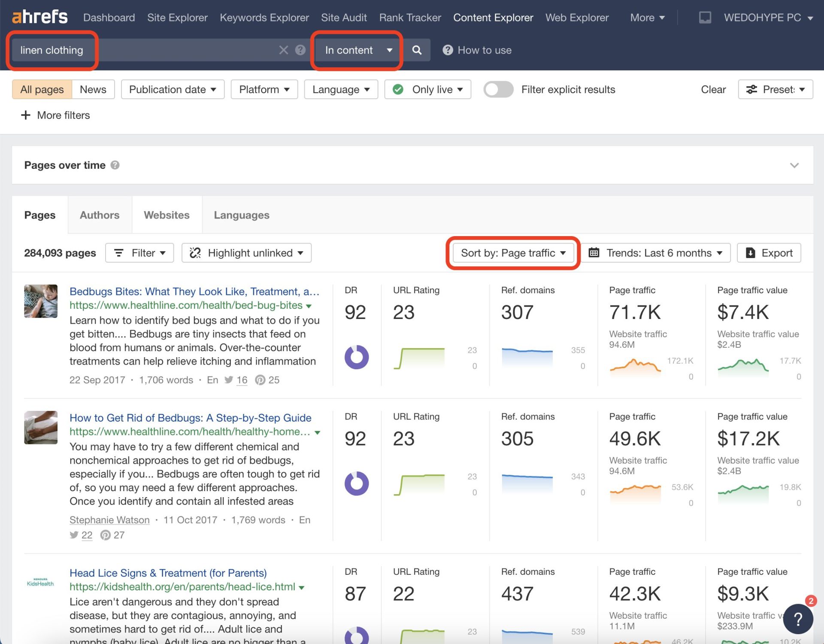The height and width of the screenshot is (644, 824).
Task: Export the results
Action: [769, 253]
